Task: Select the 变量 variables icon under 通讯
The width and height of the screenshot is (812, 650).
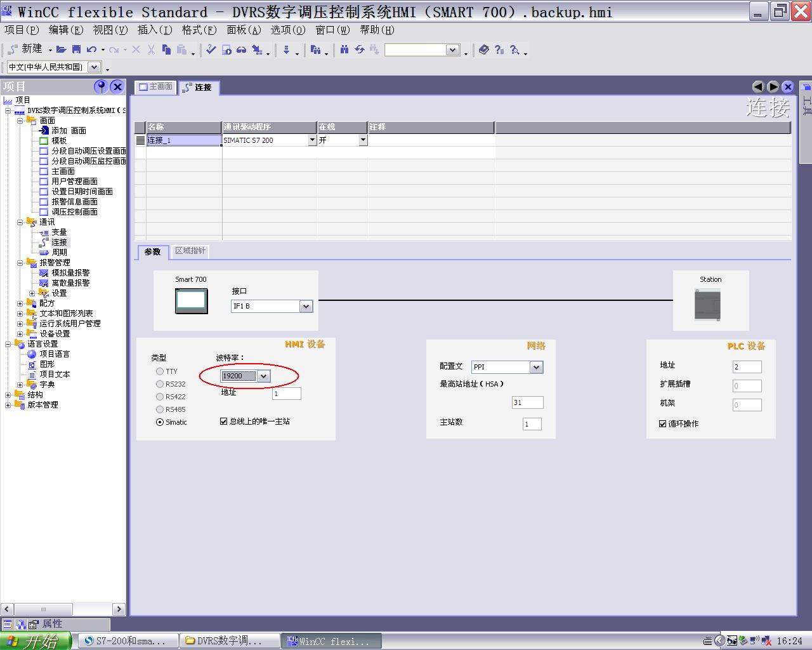Action: tap(44, 232)
